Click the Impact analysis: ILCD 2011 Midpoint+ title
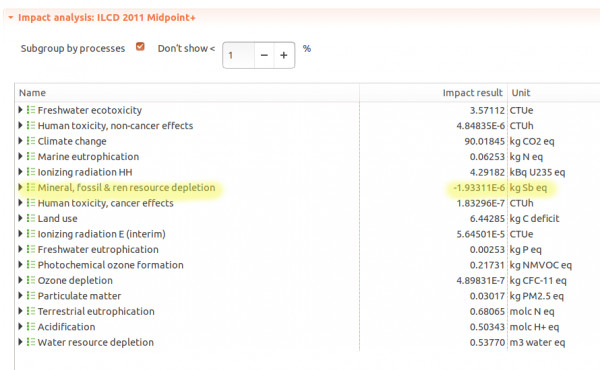Viewport: 600px width, 370px height. tap(107, 18)
